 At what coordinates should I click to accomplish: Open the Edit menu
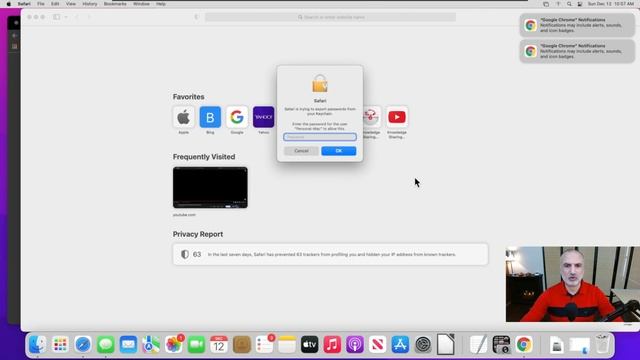click(x=55, y=4)
